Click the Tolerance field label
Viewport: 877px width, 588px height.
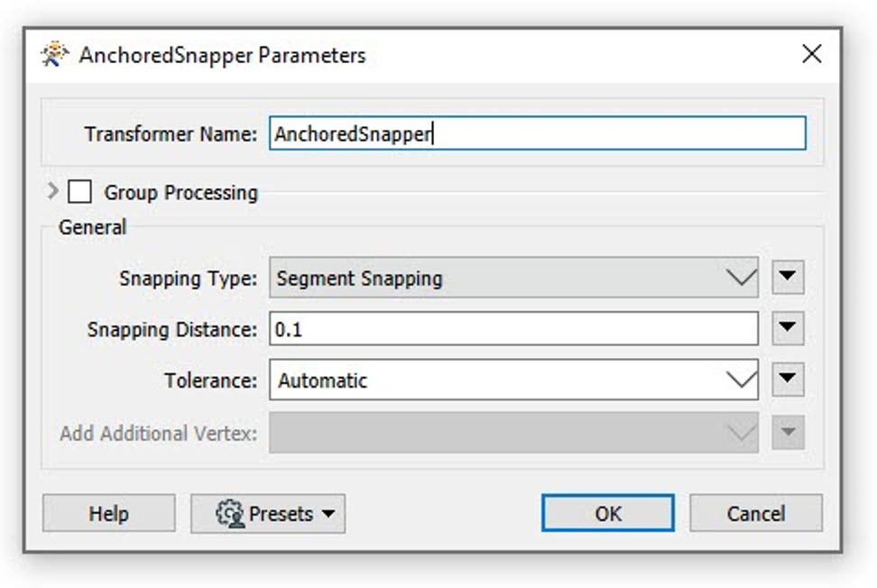[210, 381]
